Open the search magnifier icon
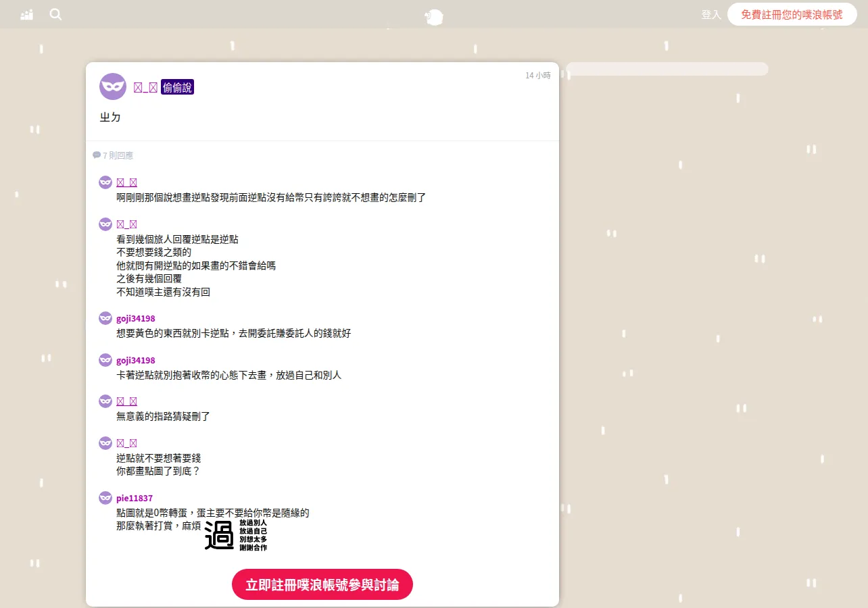868x608 pixels. click(x=55, y=14)
